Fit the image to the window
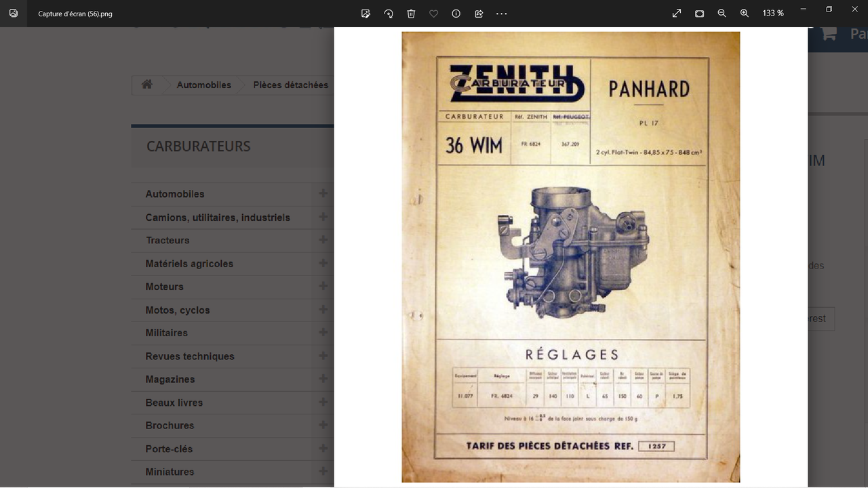The height and width of the screenshot is (488, 868). [700, 13]
